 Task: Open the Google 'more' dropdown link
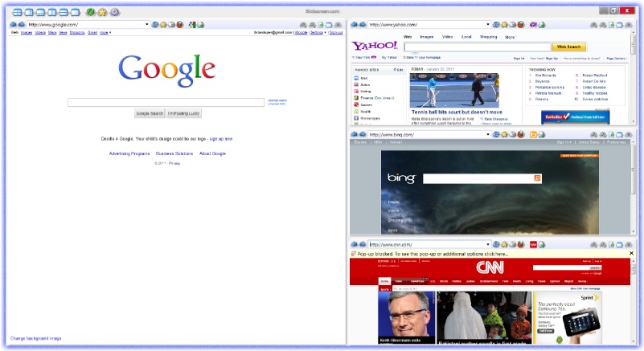click(x=105, y=32)
